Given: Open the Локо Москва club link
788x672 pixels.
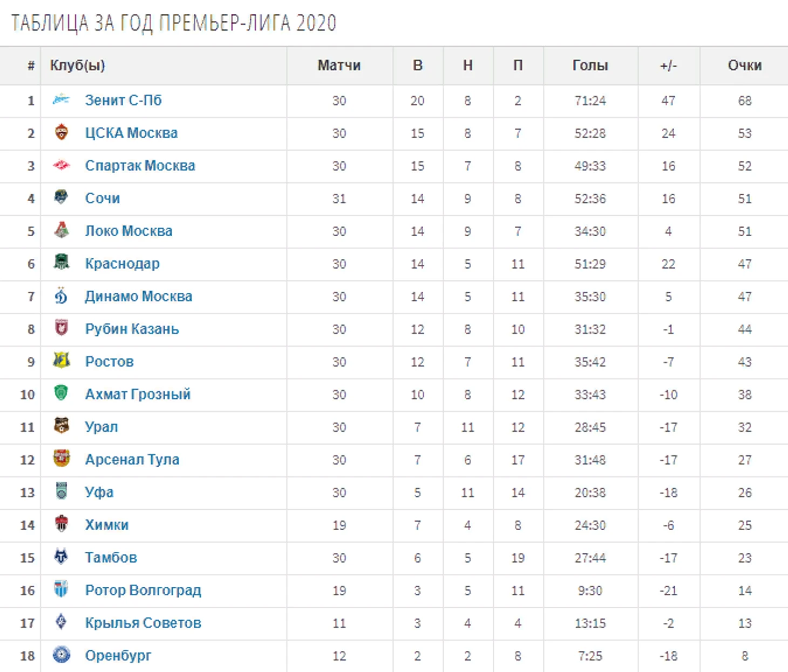Looking at the screenshot, I should tap(128, 231).
